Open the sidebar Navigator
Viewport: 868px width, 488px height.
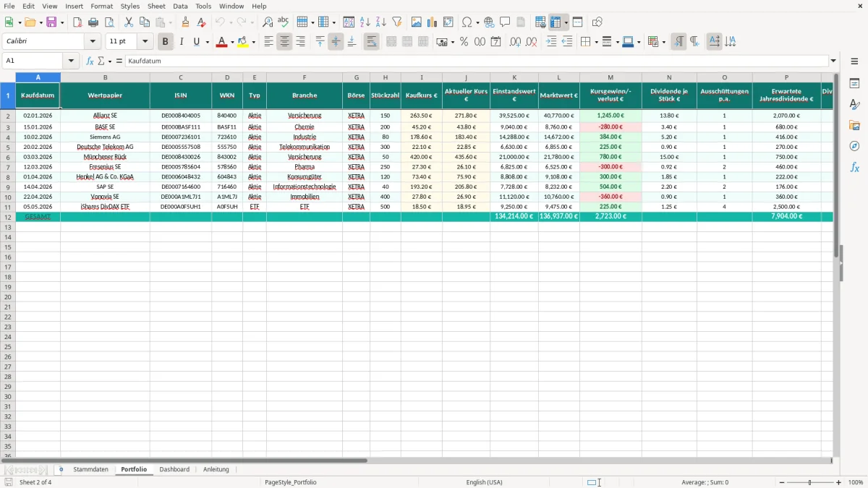(854, 146)
